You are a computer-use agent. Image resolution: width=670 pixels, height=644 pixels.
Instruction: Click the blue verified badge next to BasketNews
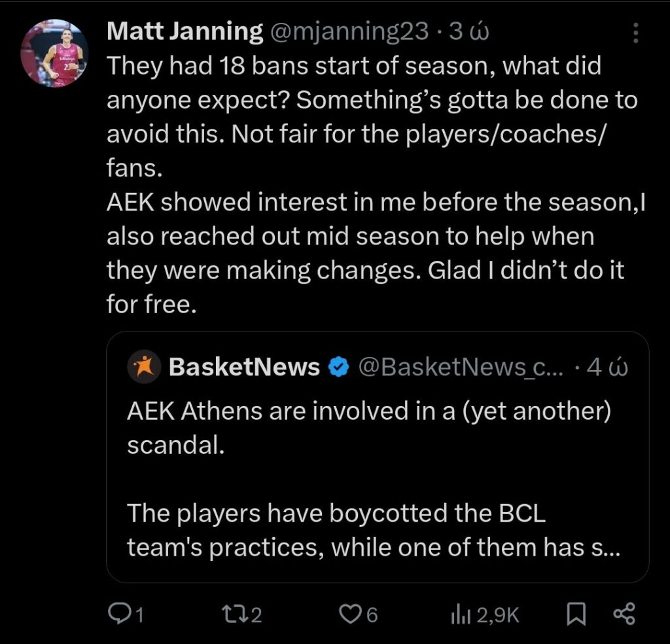point(338,367)
